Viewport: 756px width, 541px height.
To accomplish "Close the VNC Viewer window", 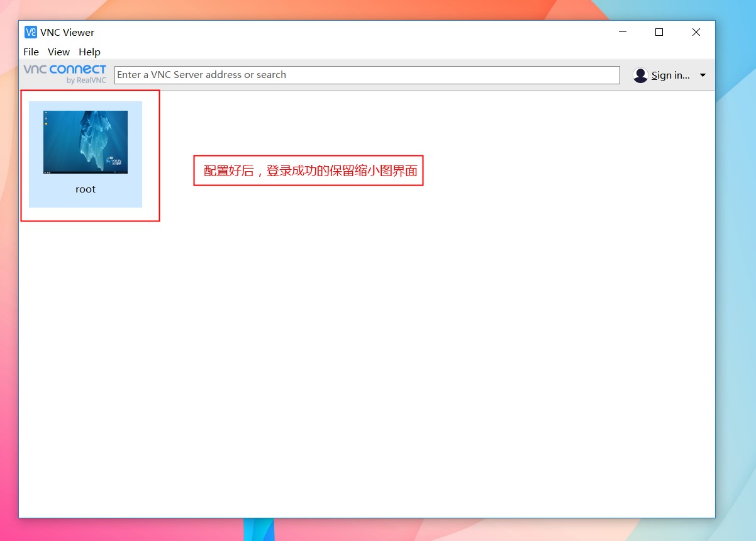I will pyautogui.click(x=696, y=32).
